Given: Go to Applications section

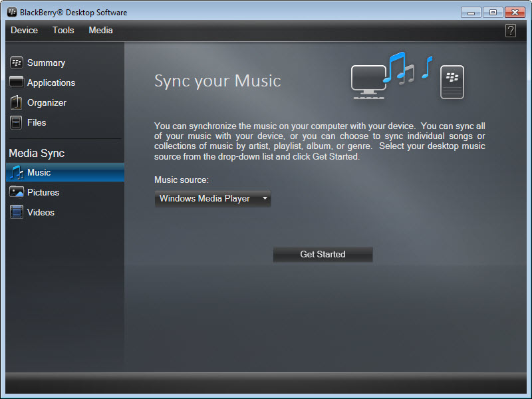Looking at the screenshot, I should [51, 82].
